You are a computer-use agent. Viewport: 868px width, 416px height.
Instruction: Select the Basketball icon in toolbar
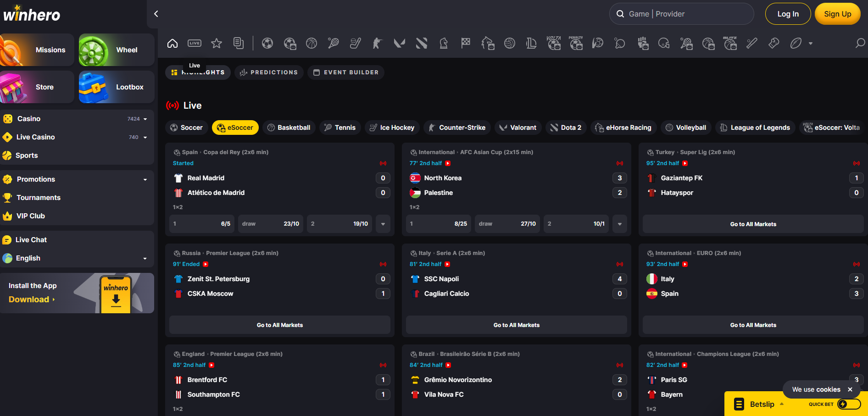(312, 44)
